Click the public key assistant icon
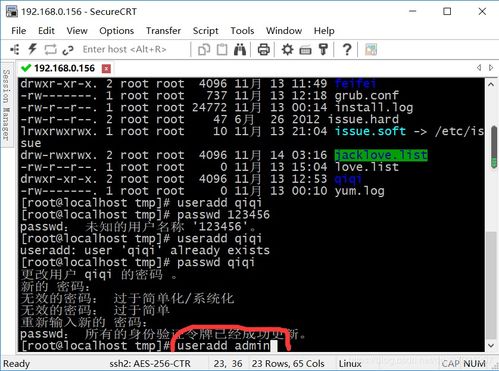Screen dimensions: 499x371 [323, 50]
